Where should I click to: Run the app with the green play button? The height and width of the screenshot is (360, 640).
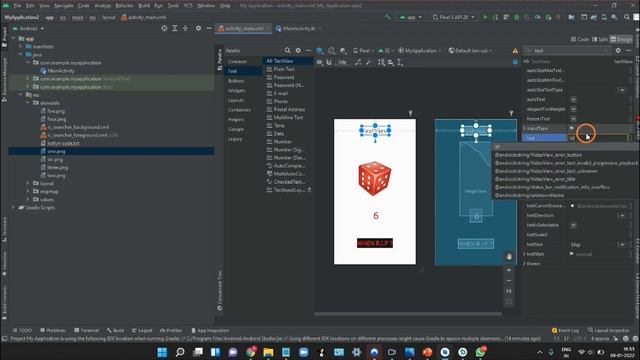tap(485, 17)
